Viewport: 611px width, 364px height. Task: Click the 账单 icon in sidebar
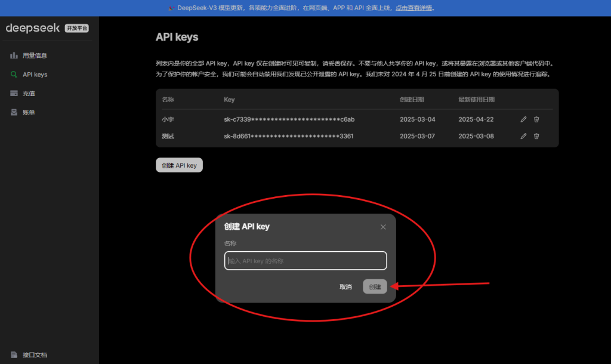pyautogui.click(x=13, y=112)
